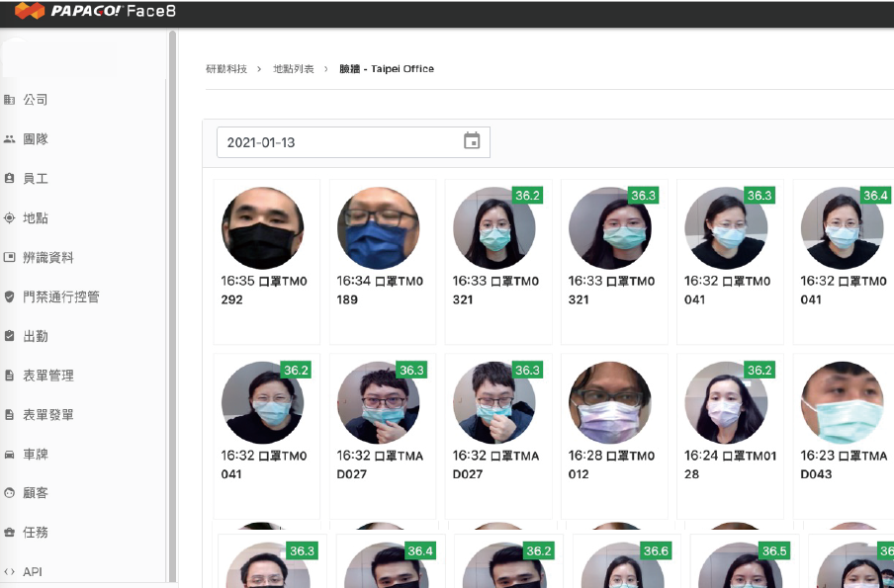Screen dimensions: 894x588
Task: Click the 2021-01-13 date field
Action: 336,142
